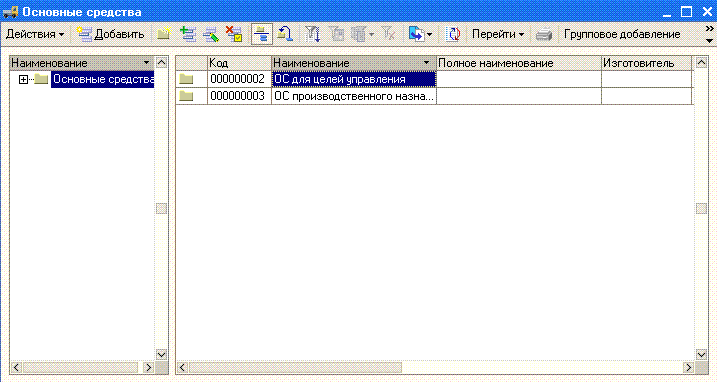
Task: Expand the Основные средства tree node
Action: [x=23, y=80]
